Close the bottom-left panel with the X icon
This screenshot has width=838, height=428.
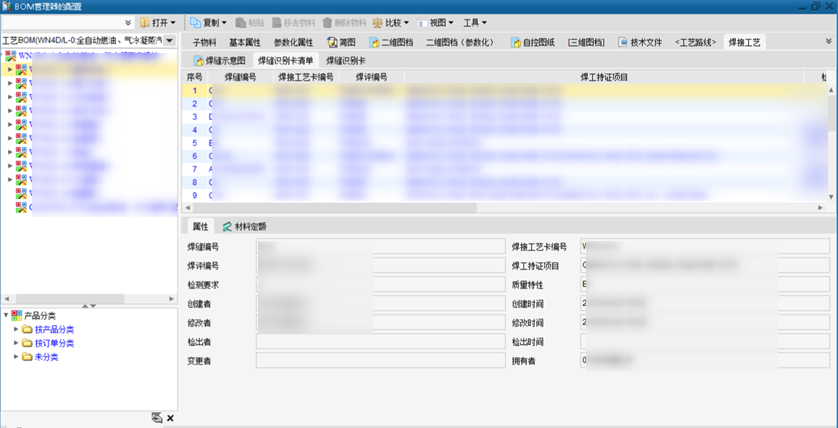(170, 418)
